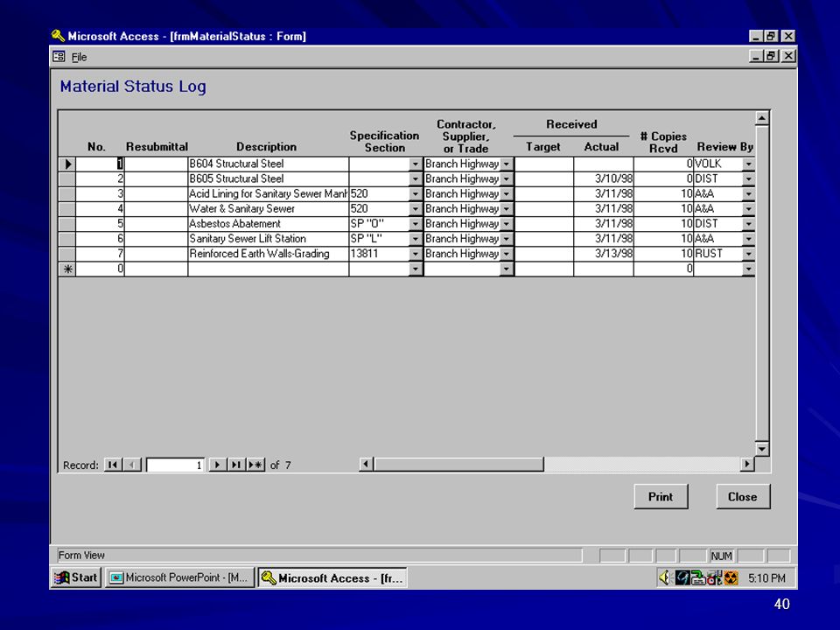Image resolution: width=840 pixels, height=630 pixels.
Task: Click Target date field for Water & Sanitary Sewer row
Action: point(543,209)
